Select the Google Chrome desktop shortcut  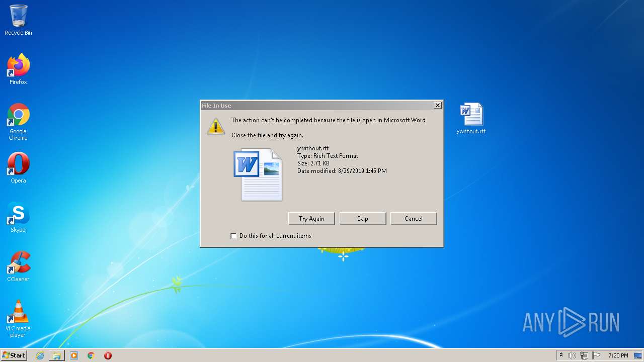18,122
